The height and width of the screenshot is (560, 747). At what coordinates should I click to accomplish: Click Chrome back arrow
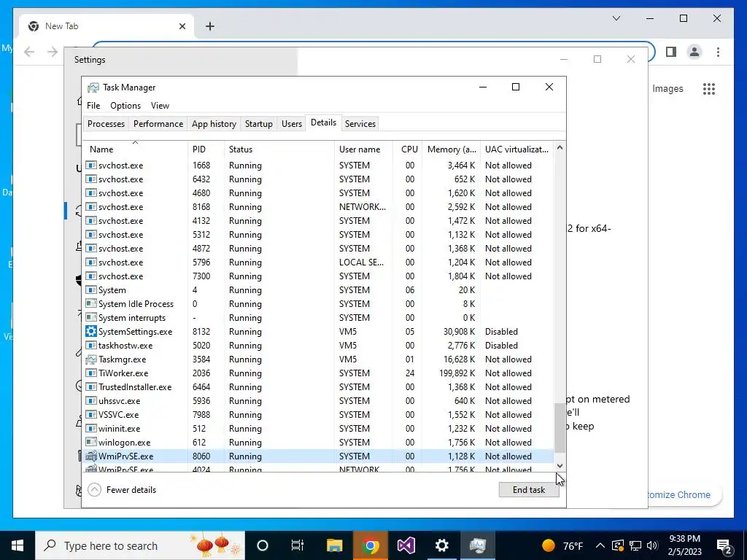click(x=29, y=52)
